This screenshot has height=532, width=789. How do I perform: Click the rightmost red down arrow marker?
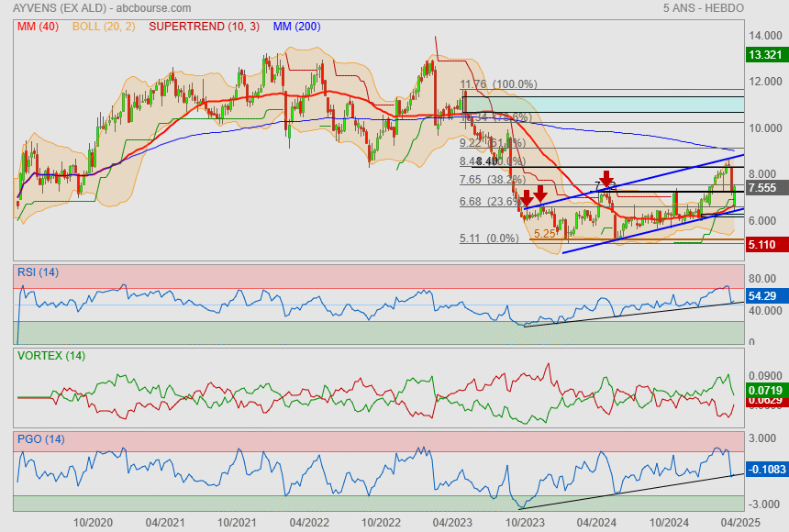[x=606, y=179]
